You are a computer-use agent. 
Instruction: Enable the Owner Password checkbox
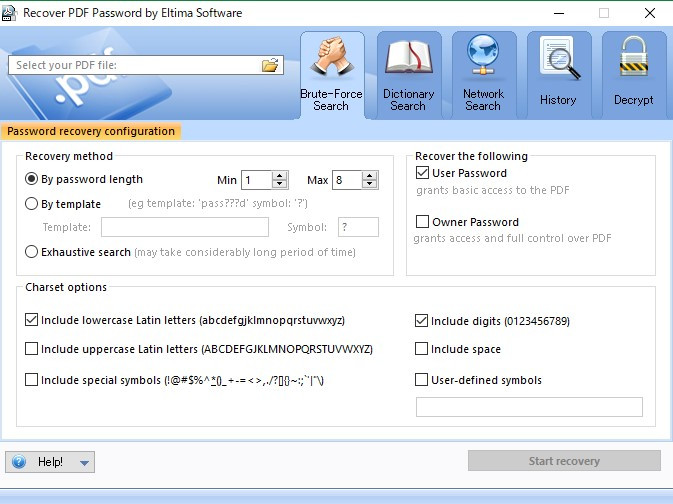click(423, 222)
